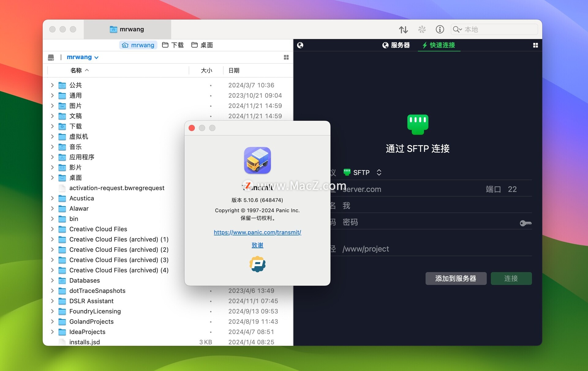Select the mrwang window tab
The height and width of the screenshot is (371, 588).
[127, 29]
